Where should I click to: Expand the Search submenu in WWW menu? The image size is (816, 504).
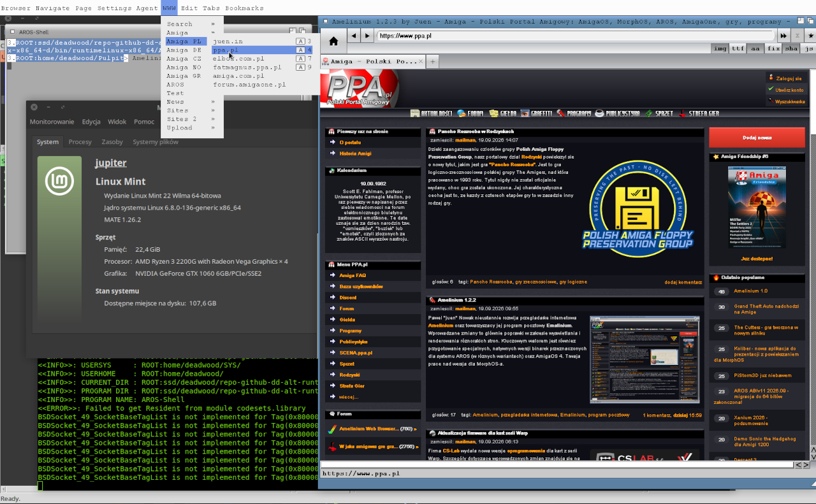(x=192, y=24)
